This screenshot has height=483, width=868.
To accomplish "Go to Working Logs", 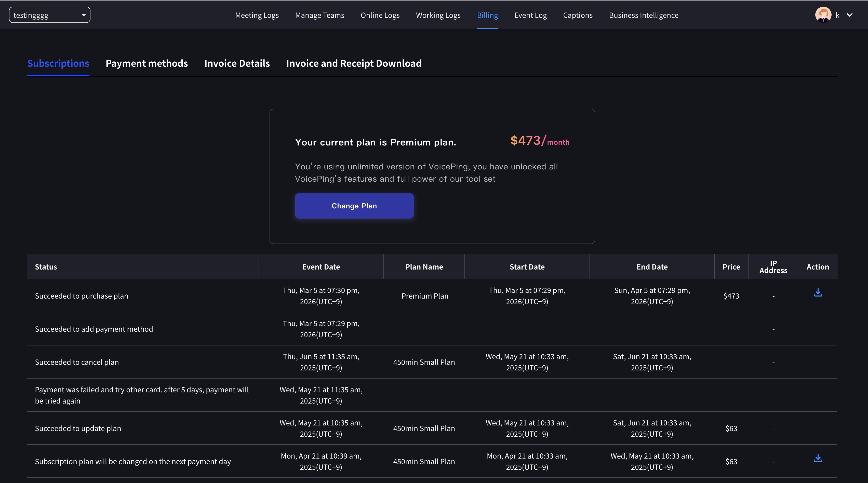I will [x=438, y=15].
